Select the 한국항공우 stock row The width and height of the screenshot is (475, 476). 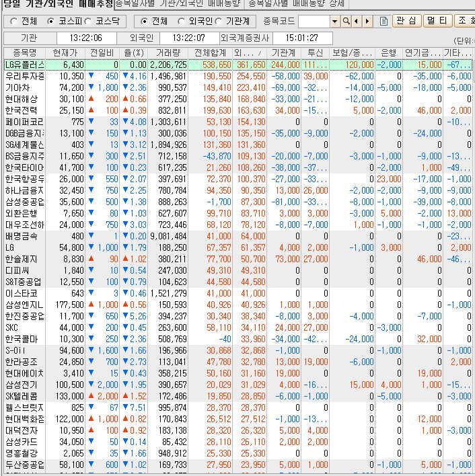[x=238, y=179]
